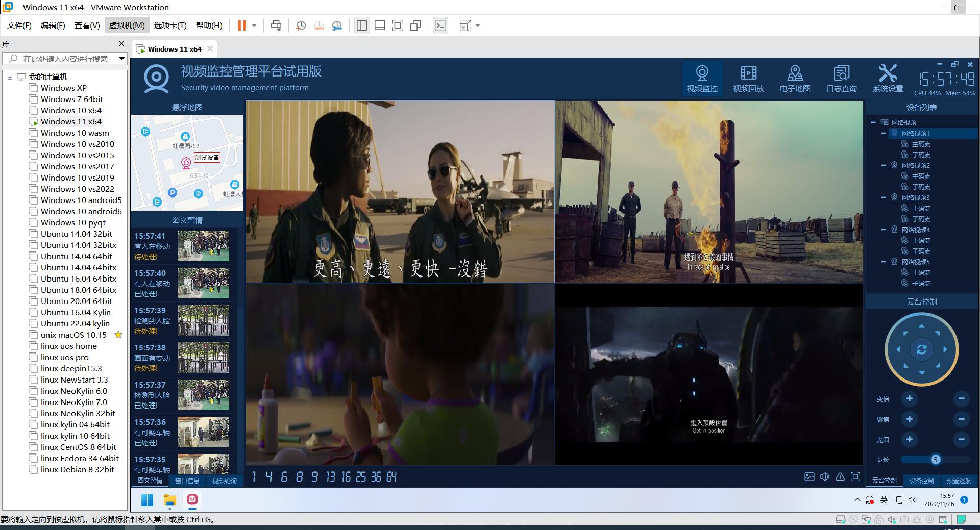Open the 系统设置 system settings module
980x530 pixels.
[x=888, y=78]
